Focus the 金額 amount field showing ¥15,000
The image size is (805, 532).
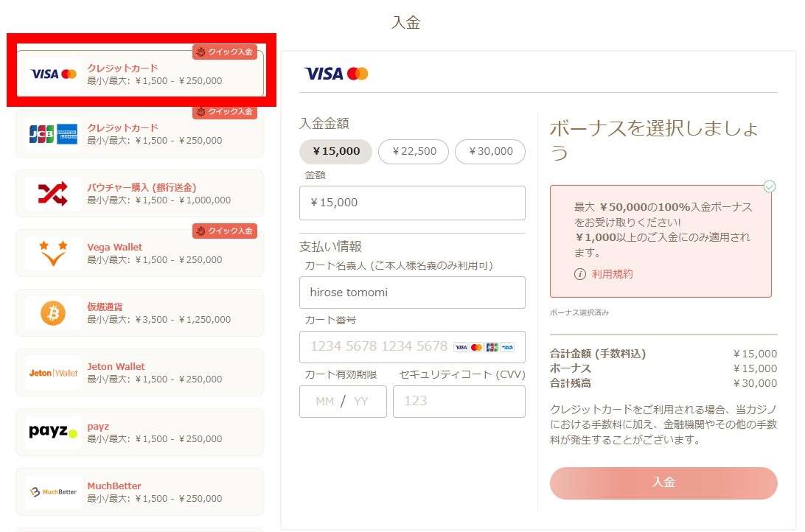click(x=412, y=203)
